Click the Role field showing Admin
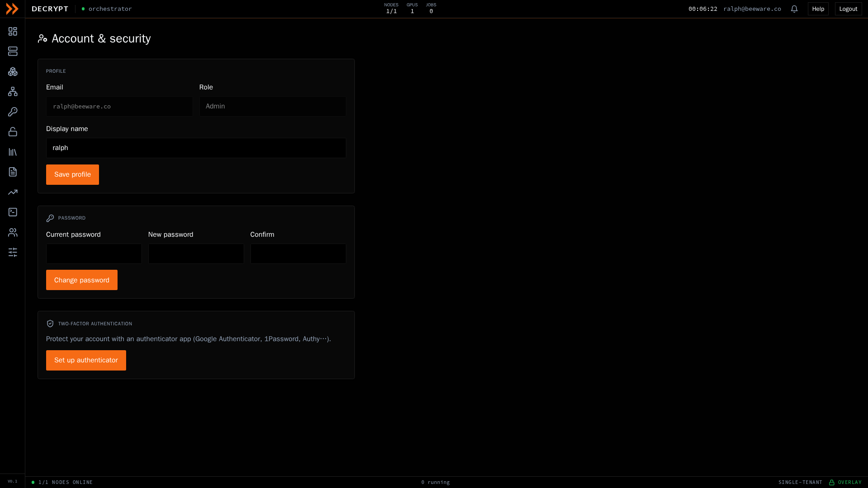This screenshot has width=868, height=488. 273,106
